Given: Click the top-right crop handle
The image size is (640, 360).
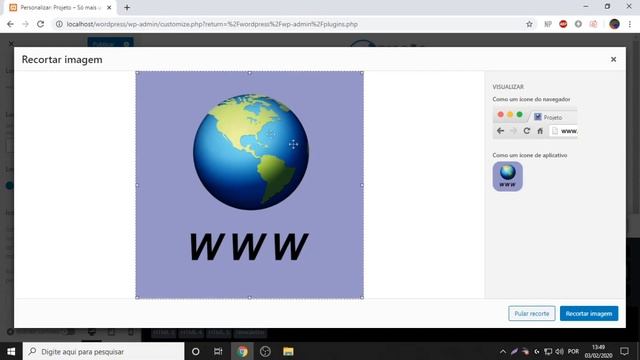Looking at the screenshot, I should point(362,73).
